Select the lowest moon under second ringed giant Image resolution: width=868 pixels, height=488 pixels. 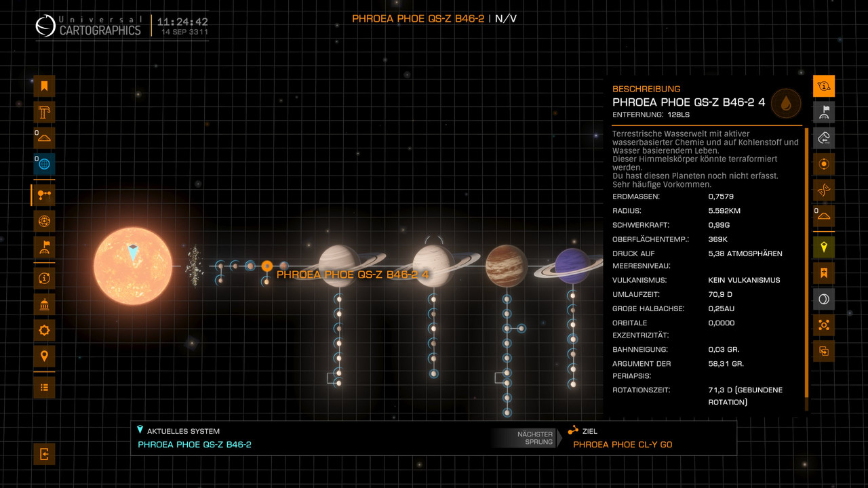[x=433, y=373]
